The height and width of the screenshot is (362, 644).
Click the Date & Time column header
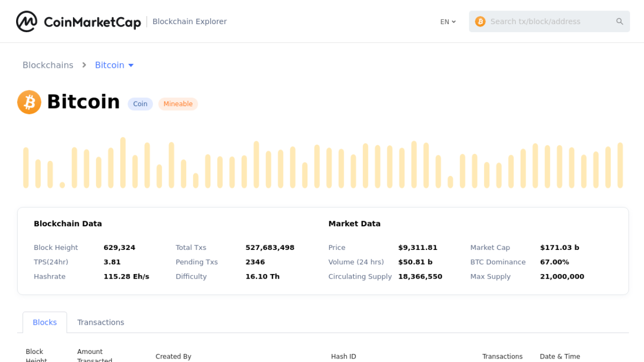coord(560,356)
